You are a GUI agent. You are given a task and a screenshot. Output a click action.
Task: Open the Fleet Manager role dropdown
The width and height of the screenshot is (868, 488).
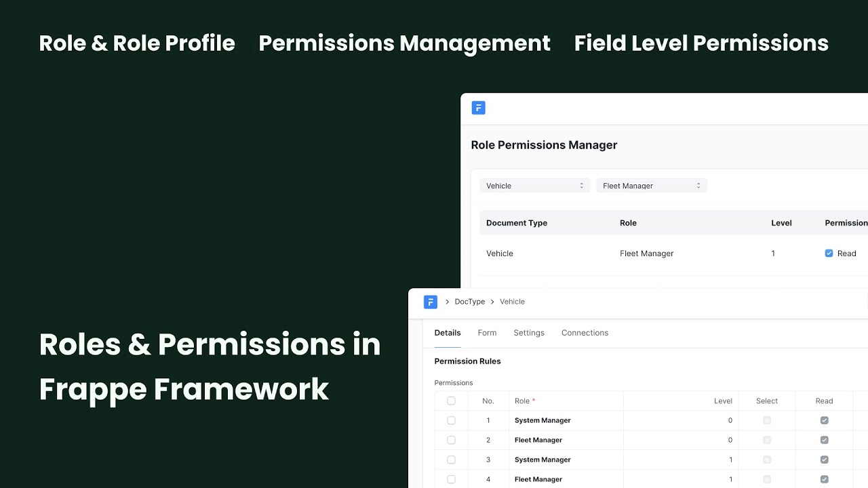click(652, 186)
